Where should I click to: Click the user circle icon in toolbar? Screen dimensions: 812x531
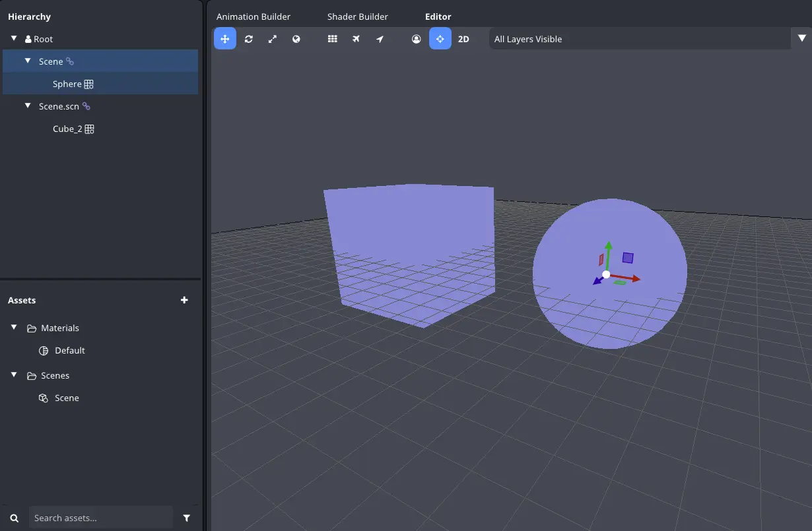coord(416,39)
